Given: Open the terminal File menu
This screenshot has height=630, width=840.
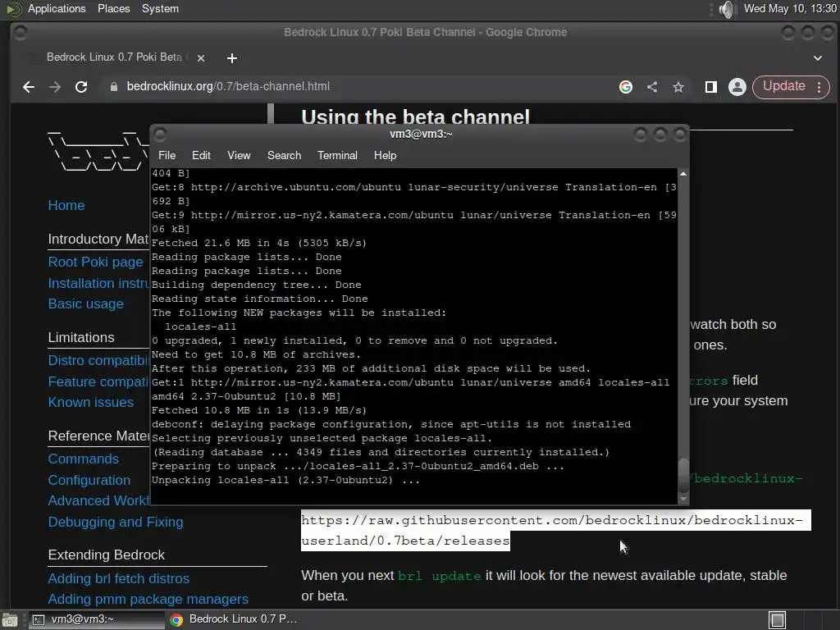Looking at the screenshot, I should pos(167,155).
